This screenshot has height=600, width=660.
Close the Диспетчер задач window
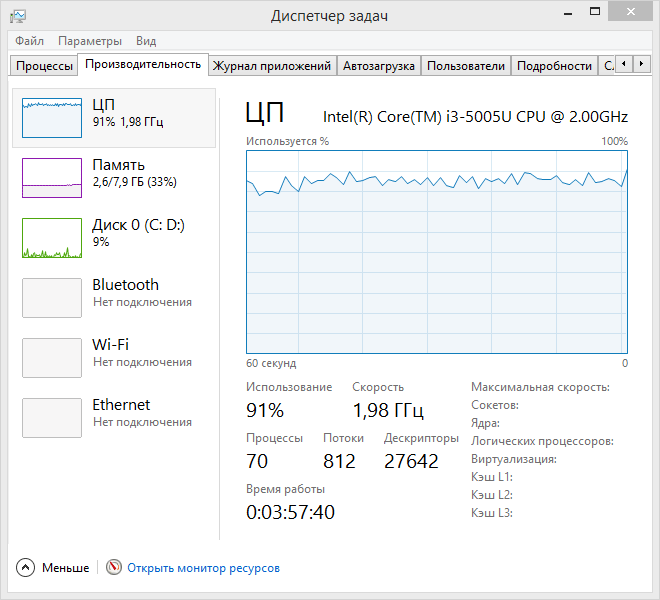(631, 12)
